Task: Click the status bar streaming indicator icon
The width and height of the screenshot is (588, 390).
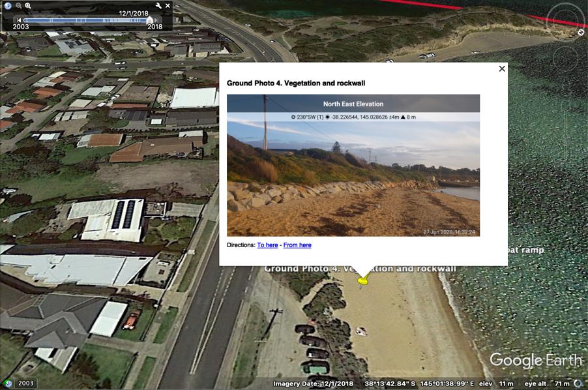Action: [579, 383]
